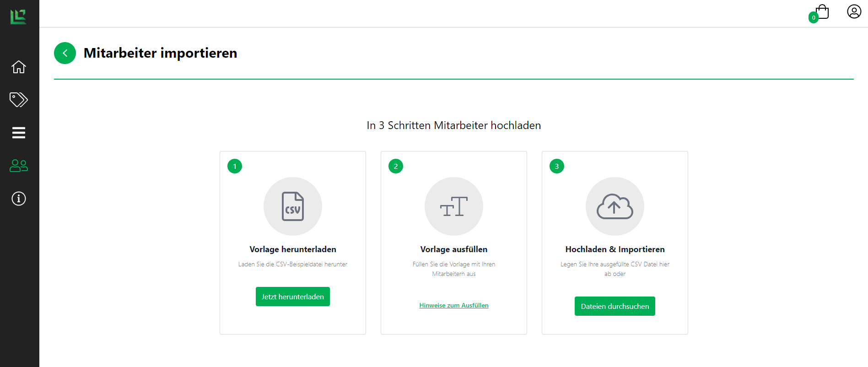Click the text size icon in step 2
Viewport: 868px width, 367px height.
(454, 206)
